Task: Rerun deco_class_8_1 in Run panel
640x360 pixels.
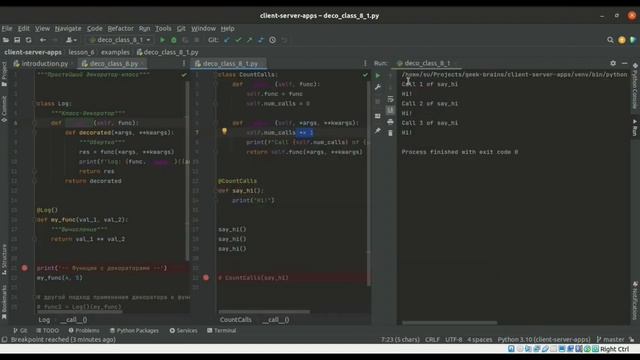Action: coord(378,76)
